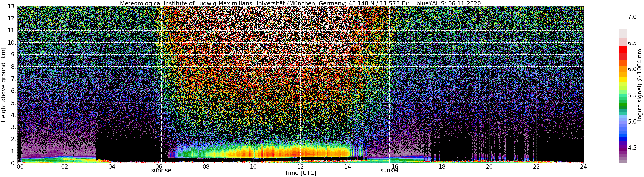Select the x-axis tick label '20'
Image resolution: width=644 pixels, height=177 pixels.
tap(489, 167)
